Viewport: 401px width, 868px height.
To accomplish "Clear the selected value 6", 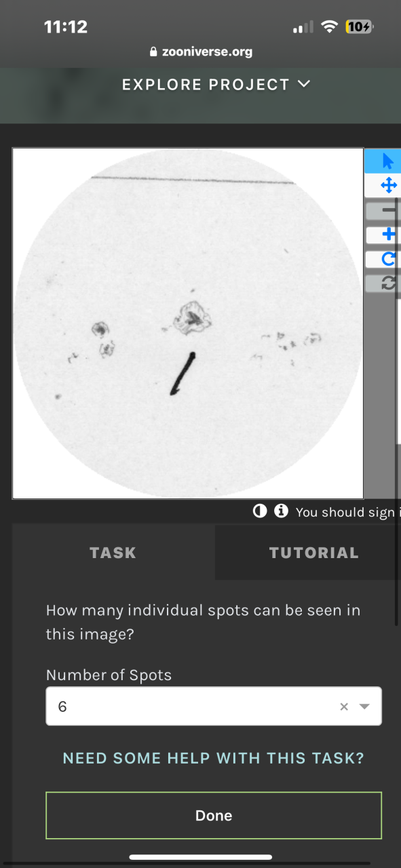I will [x=344, y=707].
